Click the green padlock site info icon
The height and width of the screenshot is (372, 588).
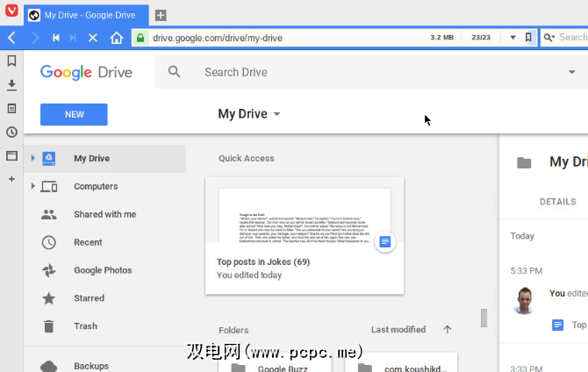click(140, 38)
